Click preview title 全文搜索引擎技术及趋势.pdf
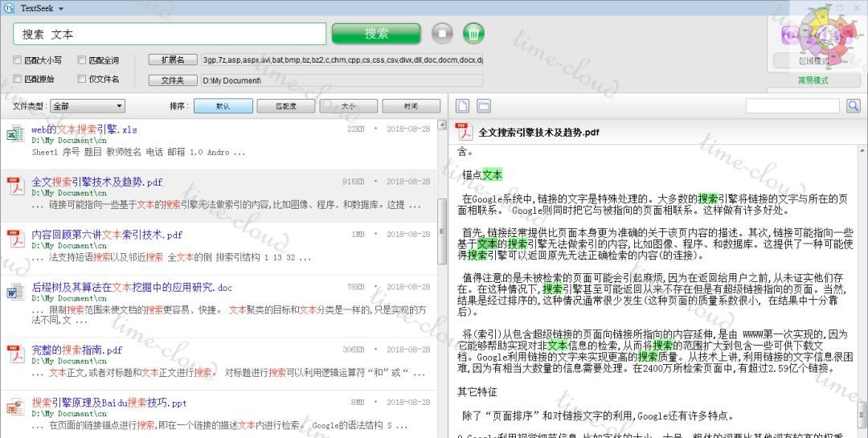The image size is (868, 438). point(538,133)
